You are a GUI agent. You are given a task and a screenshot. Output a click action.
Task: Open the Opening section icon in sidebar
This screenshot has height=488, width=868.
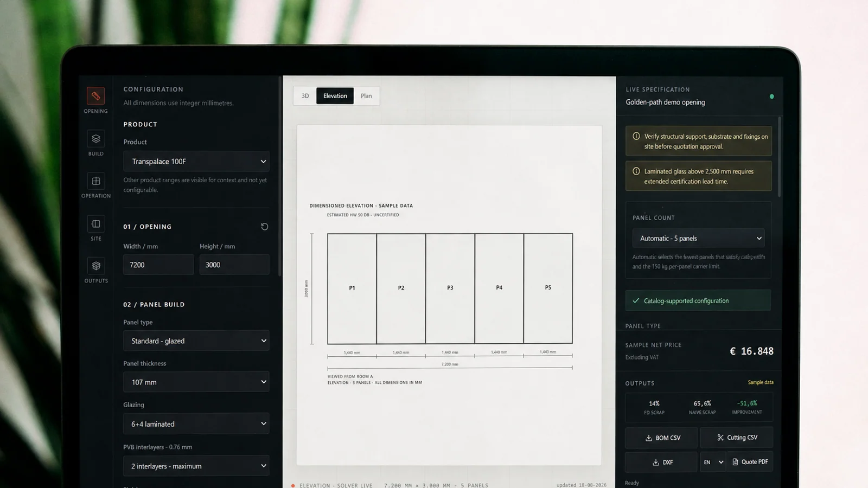pyautogui.click(x=95, y=96)
